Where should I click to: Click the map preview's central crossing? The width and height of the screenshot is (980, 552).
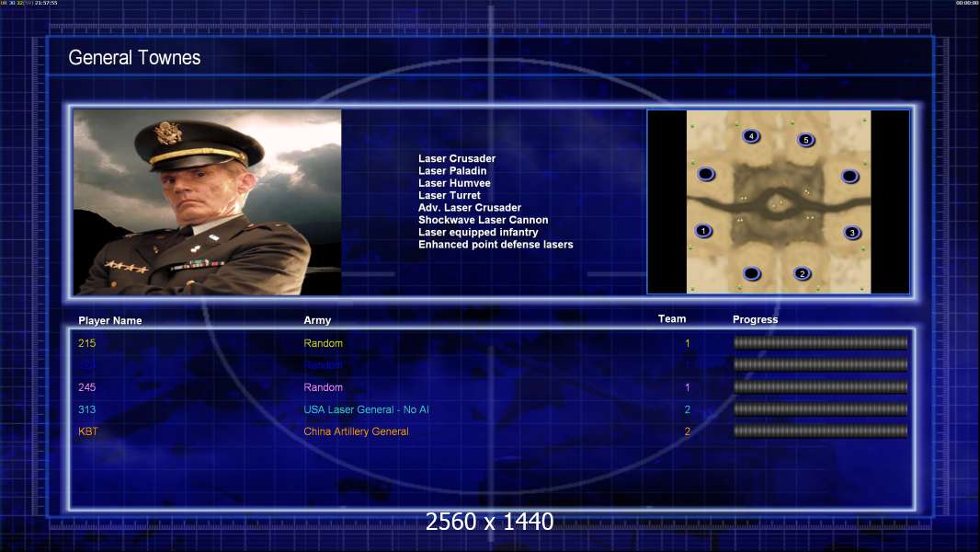tap(778, 202)
